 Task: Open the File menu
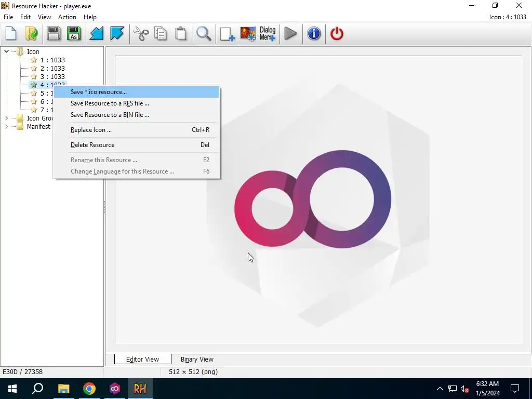(8, 17)
